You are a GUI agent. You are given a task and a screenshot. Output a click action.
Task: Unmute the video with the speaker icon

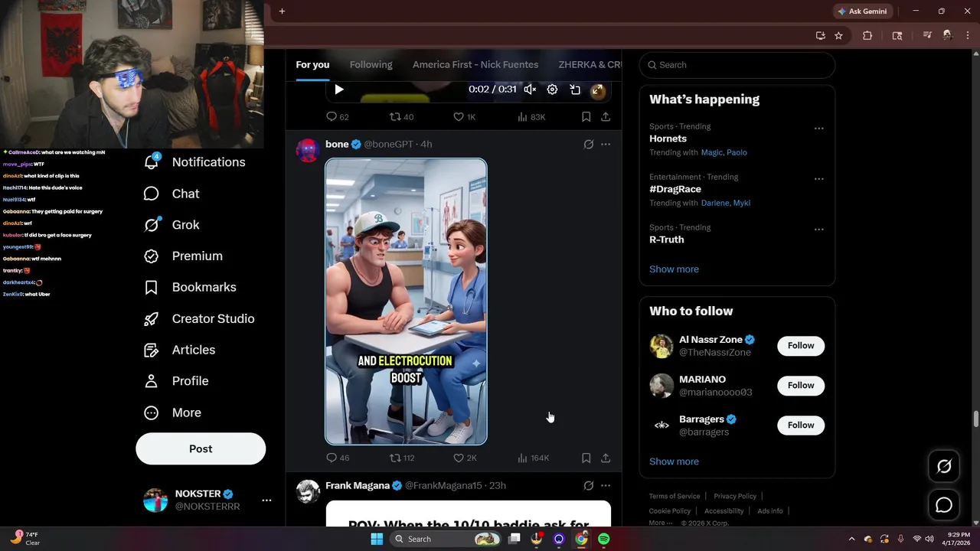530,90
